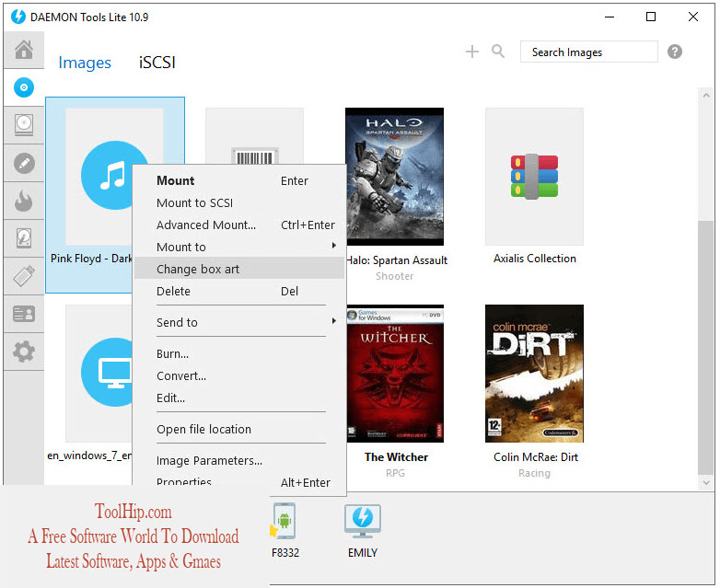The image size is (720, 588).
Task: Select the Halo: Spartan Assault cover
Action: click(394, 177)
